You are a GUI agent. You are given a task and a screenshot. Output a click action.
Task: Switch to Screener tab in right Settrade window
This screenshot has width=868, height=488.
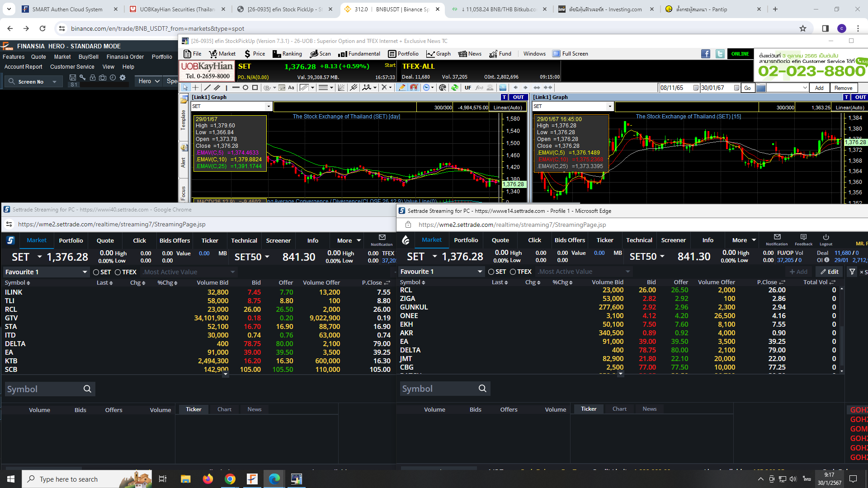[673, 240]
